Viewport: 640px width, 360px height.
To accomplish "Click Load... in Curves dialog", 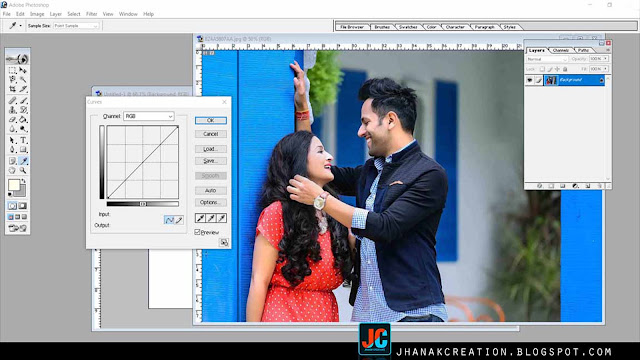I will (x=211, y=149).
